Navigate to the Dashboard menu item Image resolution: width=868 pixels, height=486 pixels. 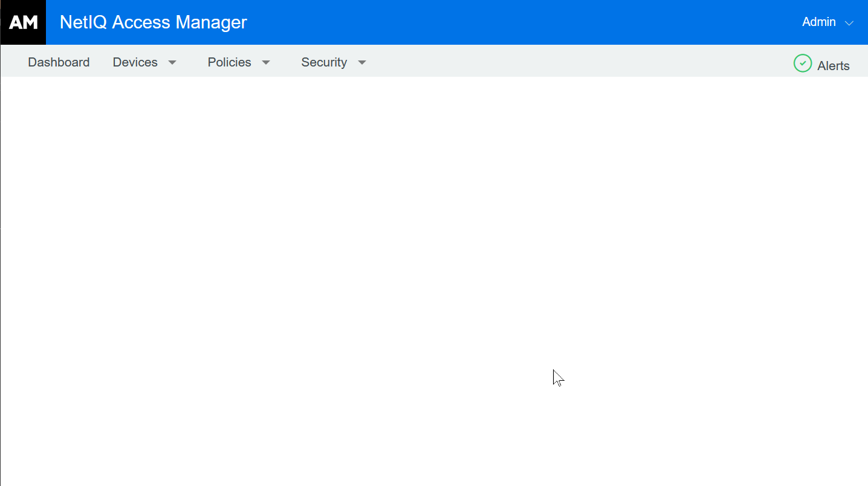click(59, 62)
